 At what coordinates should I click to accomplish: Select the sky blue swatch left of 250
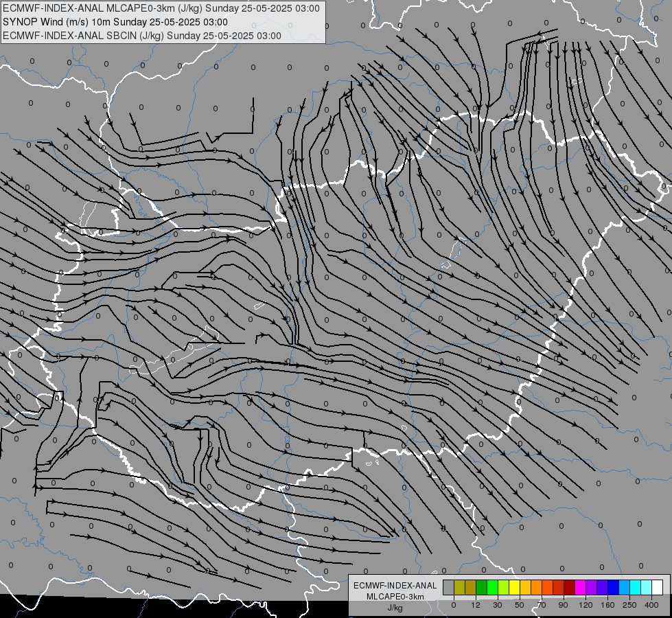(625, 587)
